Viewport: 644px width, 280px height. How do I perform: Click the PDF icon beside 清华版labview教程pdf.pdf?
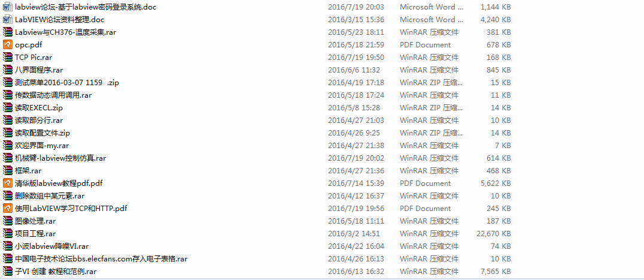pos(8,183)
